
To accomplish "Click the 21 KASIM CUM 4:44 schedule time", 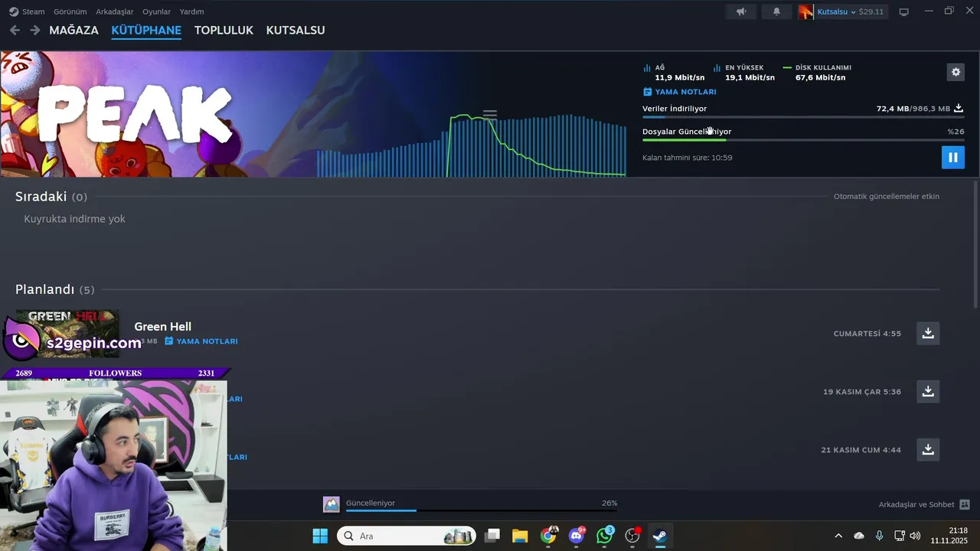I will 861,450.
